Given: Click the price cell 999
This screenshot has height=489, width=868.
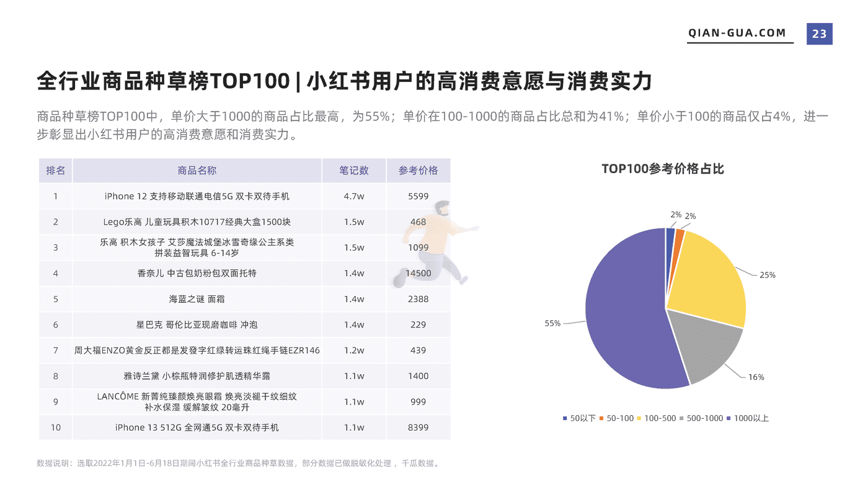Looking at the screenshot, I should (x=418, y=402).
